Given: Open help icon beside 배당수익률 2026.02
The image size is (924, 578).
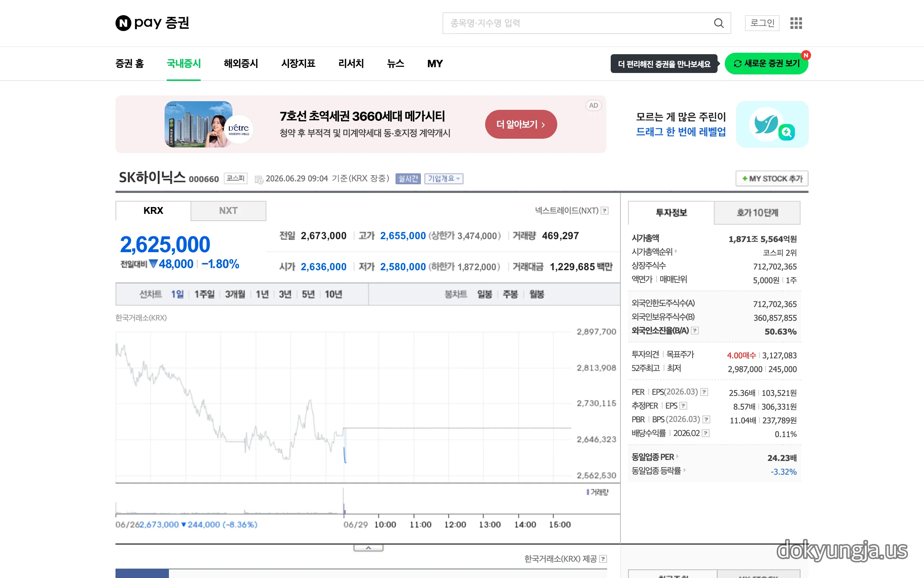Looking at the screenshot, I should click(x=706, y=433).
